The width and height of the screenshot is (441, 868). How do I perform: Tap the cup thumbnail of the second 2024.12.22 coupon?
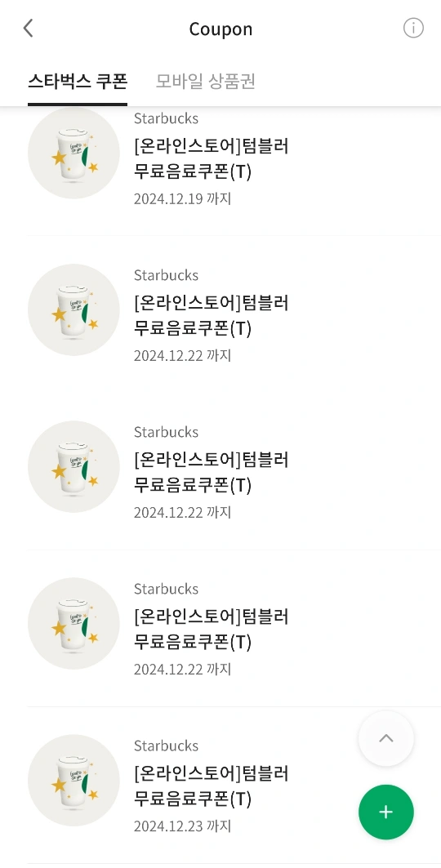point(73,466)
